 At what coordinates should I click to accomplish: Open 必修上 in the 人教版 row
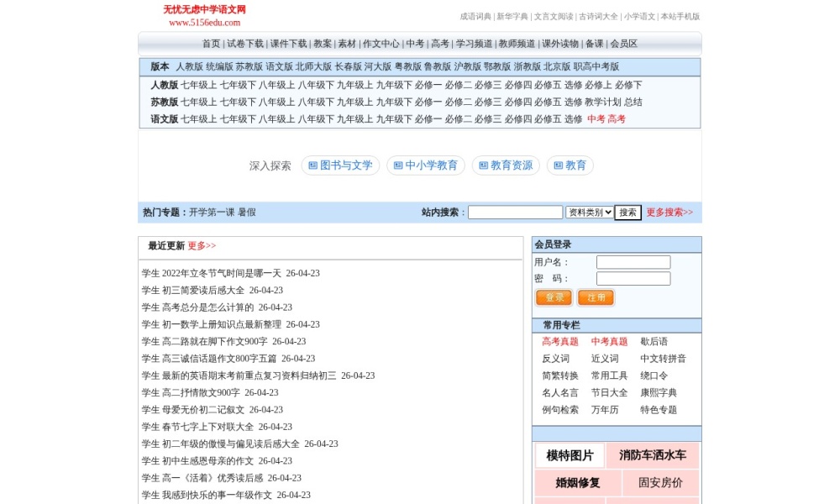[598, 85]
